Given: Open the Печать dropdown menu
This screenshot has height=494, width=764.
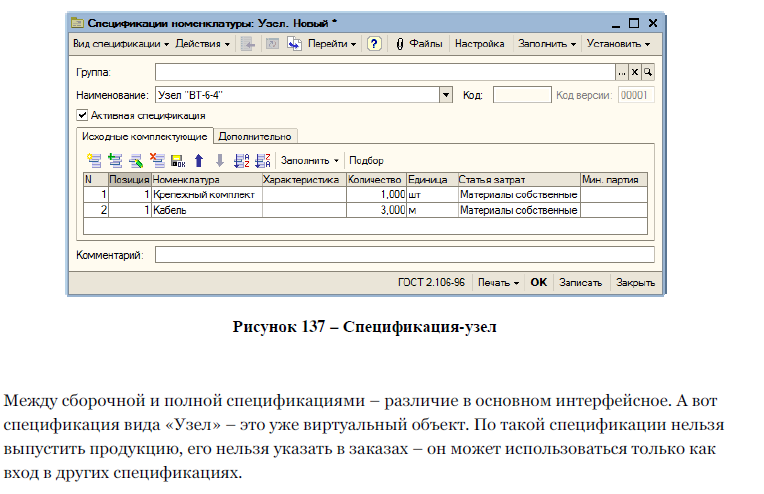Looking at the screenshot, I should click(x=498, y=283).
